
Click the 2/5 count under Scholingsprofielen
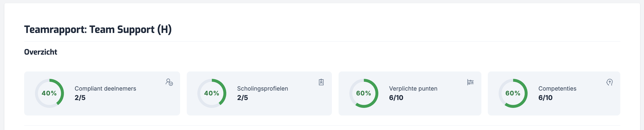tap(242, 98)
